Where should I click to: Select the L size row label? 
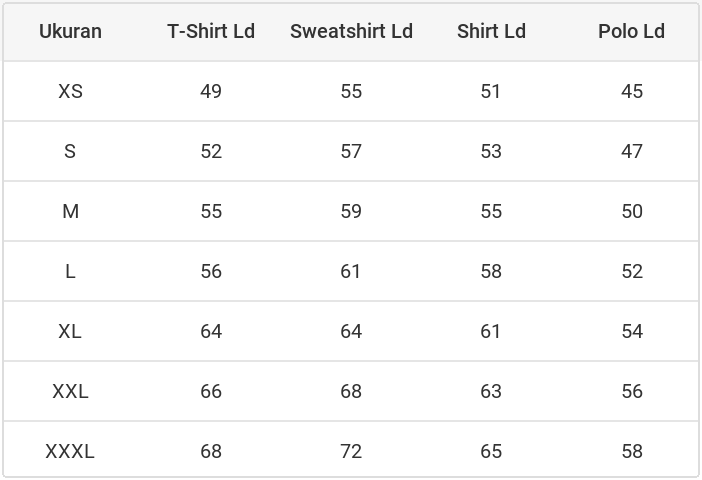tap(70, 271)
